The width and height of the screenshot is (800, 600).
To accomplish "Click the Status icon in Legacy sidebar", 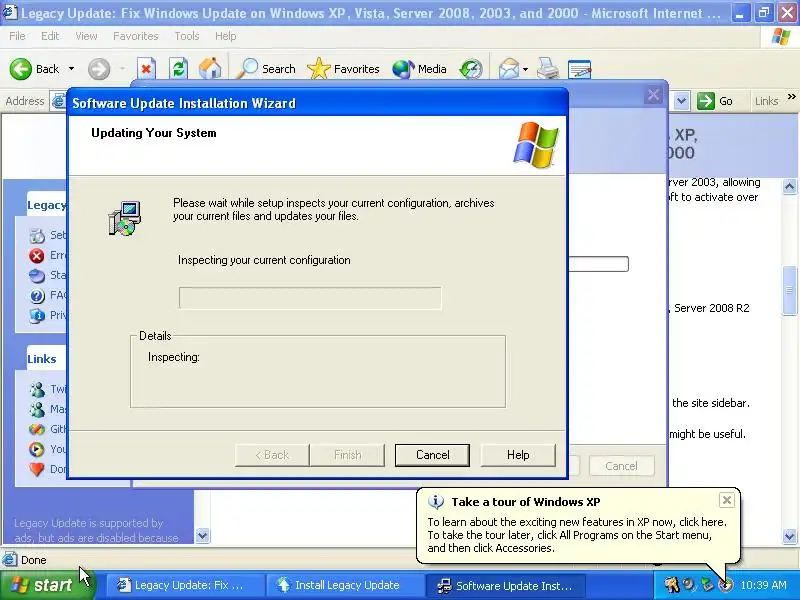I will [x=37, y=276].
